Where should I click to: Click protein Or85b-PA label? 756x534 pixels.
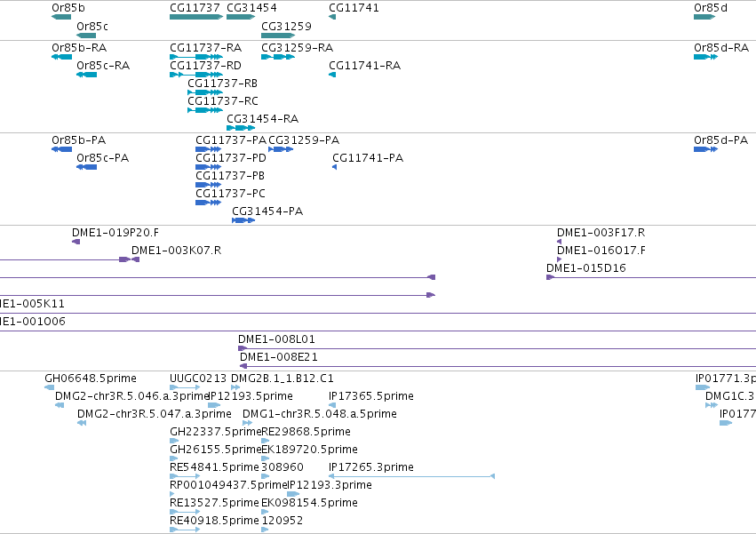tap(78, 140)
